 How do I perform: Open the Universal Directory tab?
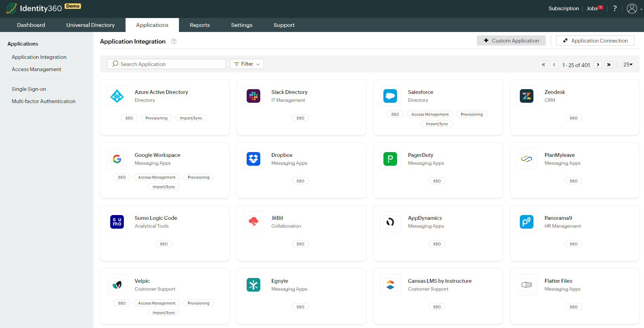(90, 25)
